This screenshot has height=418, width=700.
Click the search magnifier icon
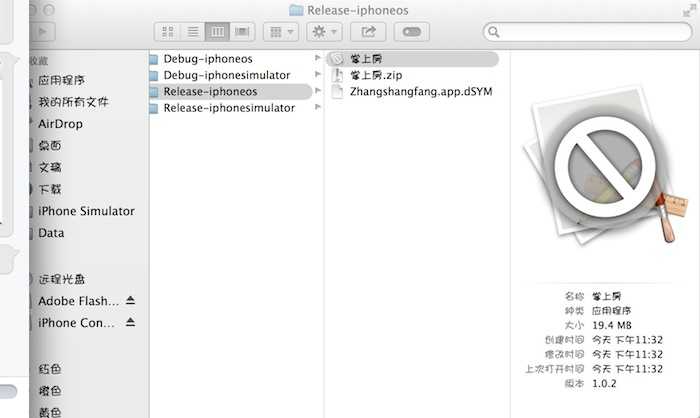[493, 32]
